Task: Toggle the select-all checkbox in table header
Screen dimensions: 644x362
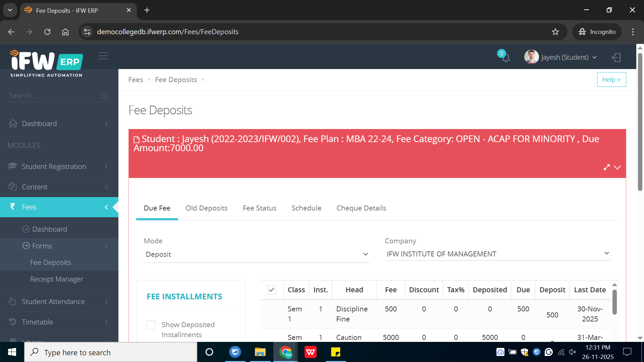Action: point(272,290)
